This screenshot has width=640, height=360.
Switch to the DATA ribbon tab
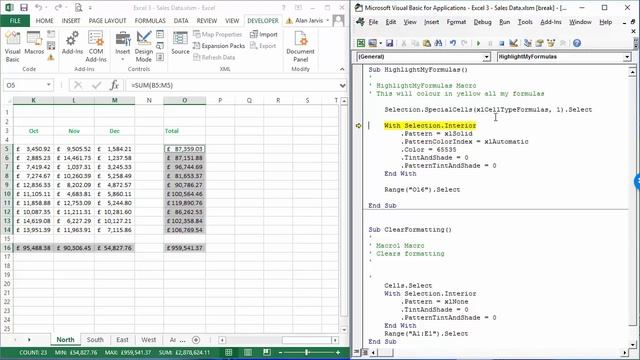coord(181,20)
